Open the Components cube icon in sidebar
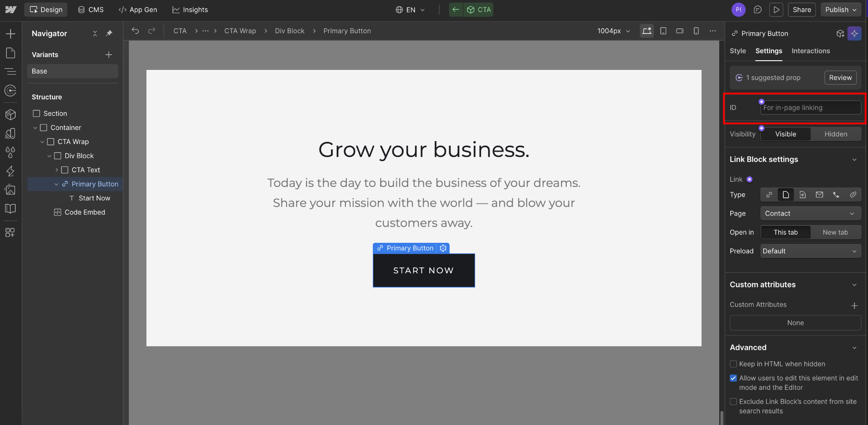 tap(11, 114)
